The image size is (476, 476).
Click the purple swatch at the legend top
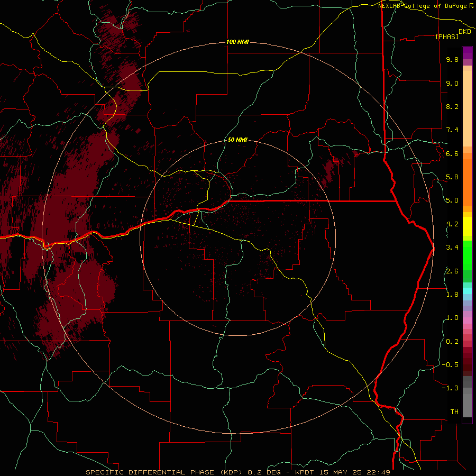(x=467, y=53)
